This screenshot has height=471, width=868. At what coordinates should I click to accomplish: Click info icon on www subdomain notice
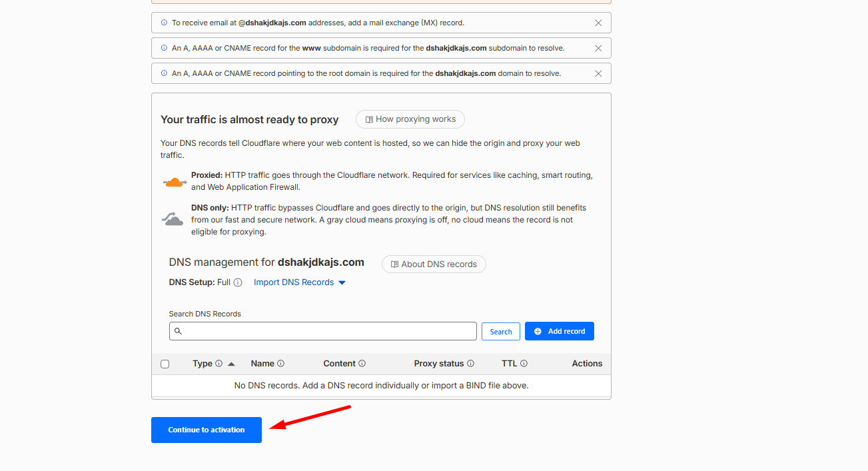(x=164, y=48)
